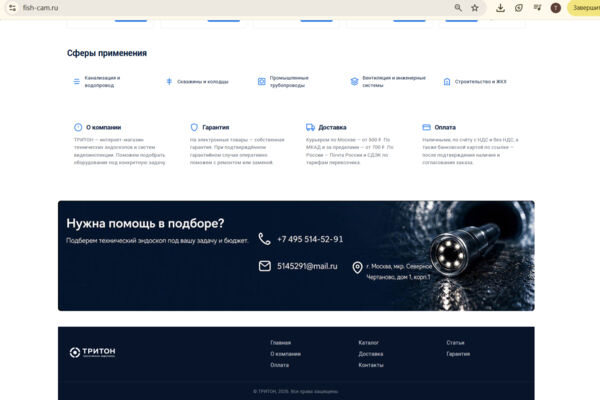Click the endoscope camera image in banner
The height and width of the screenshot is (400, 600).
(x=465, y=249)
